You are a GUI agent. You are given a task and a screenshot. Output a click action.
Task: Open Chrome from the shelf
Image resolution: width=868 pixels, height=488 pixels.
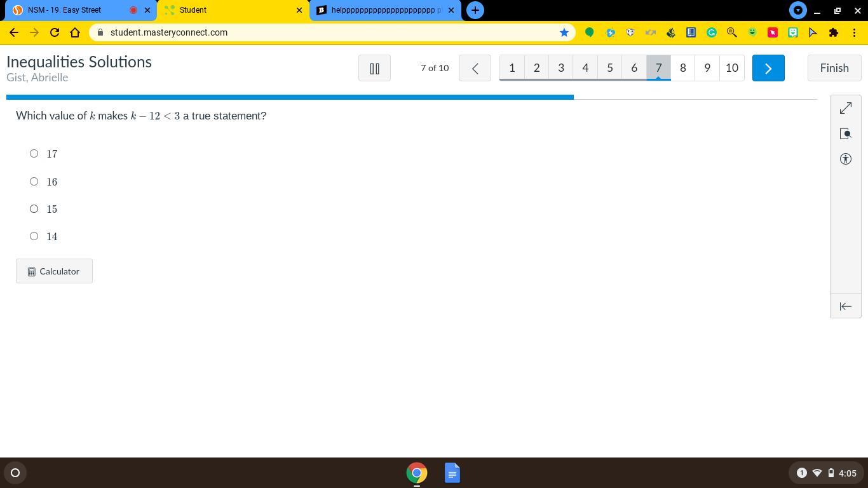click(x=417, y=473)
